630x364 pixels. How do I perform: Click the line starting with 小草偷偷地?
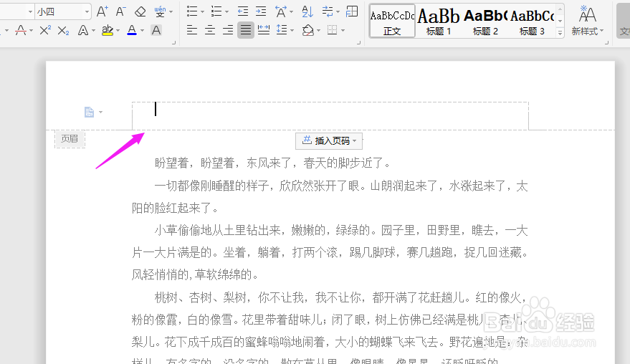pyautogui.click(x=341, y=231)
